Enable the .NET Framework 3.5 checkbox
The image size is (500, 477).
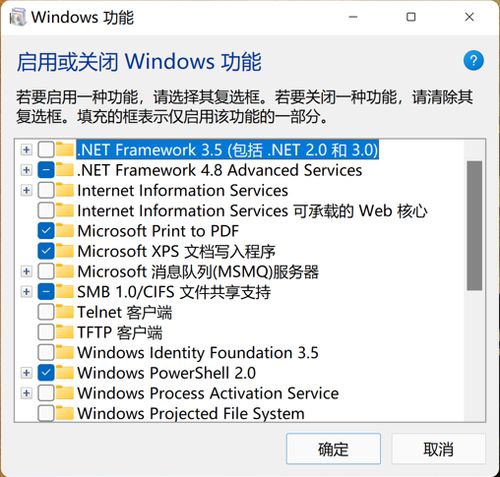click(46, 149)
